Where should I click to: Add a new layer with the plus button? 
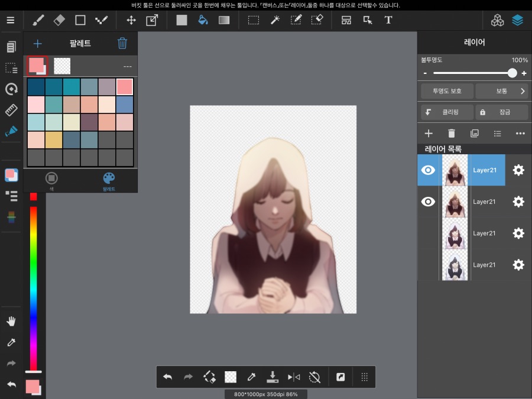click(428, 134)
